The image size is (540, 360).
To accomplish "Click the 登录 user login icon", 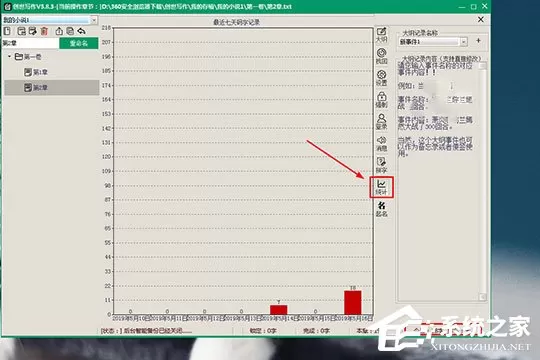I will 381,122.
